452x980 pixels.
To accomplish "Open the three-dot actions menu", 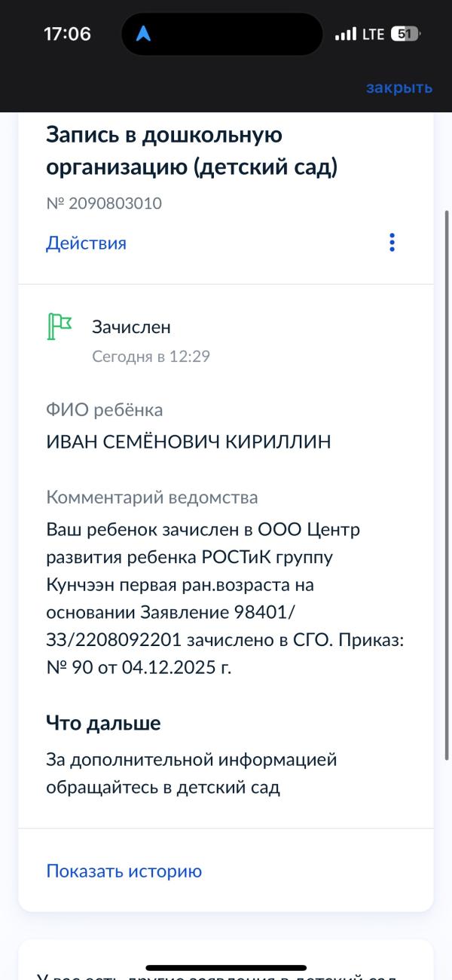I will pos(392,243).
